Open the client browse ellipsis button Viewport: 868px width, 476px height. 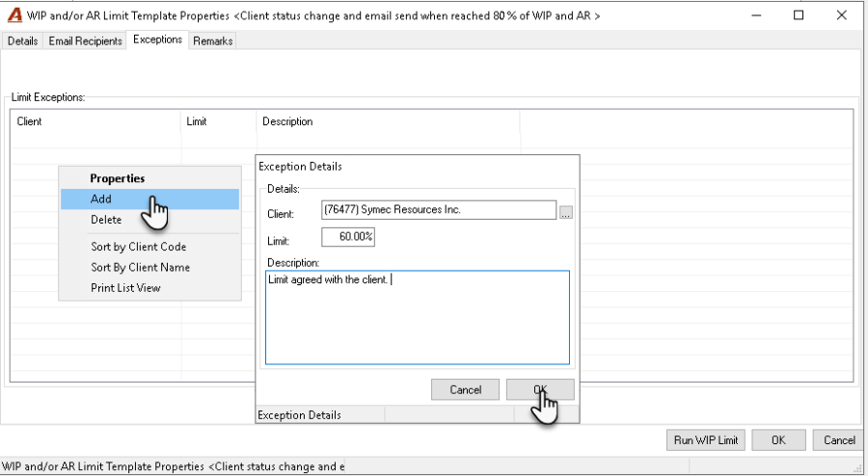pyautogui.click(x=565, y=213)
